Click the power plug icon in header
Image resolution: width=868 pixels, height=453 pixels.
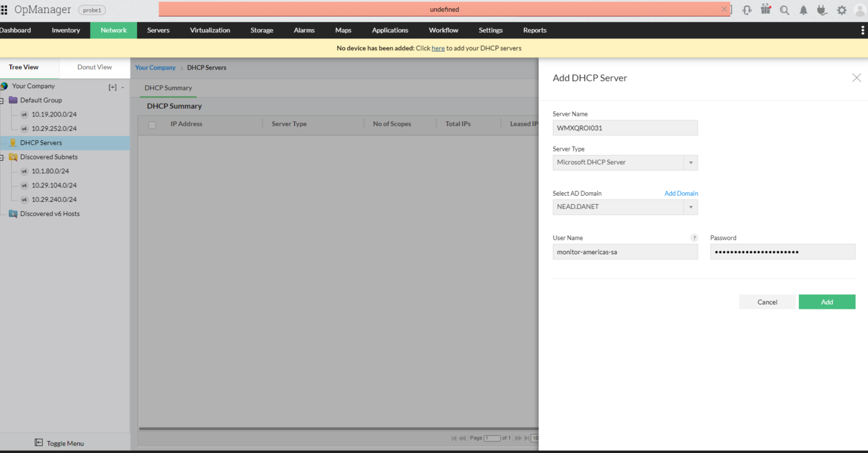(821, 10)
